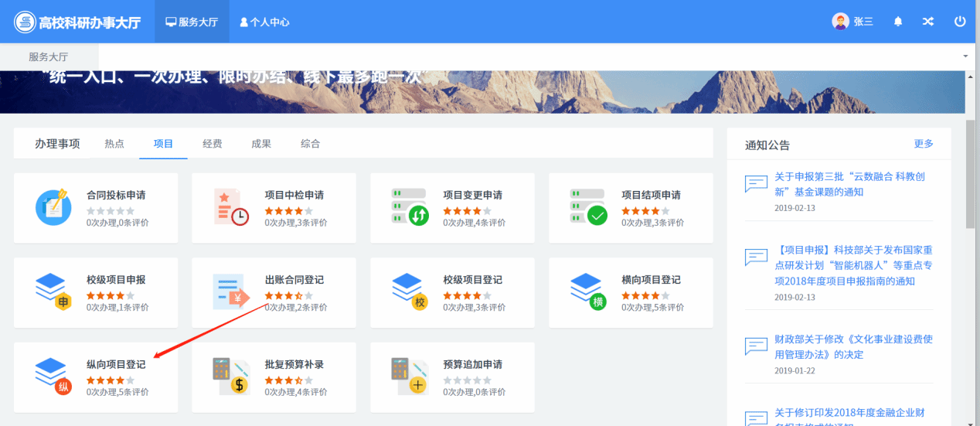Open 个人中心 in the top navigation
Viewport: 980px width, 426px height.
click(x=264, y=22)
